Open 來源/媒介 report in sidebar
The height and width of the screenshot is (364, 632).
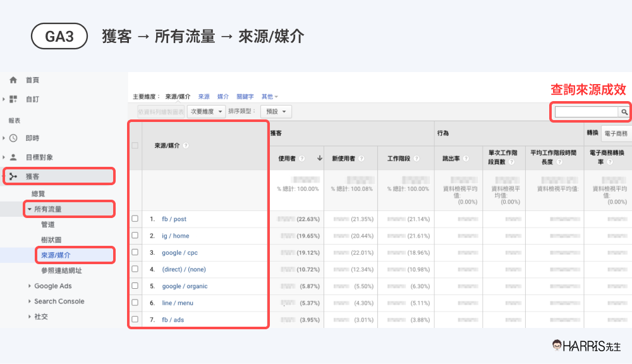pyautogui.click(x=56, y=255)
